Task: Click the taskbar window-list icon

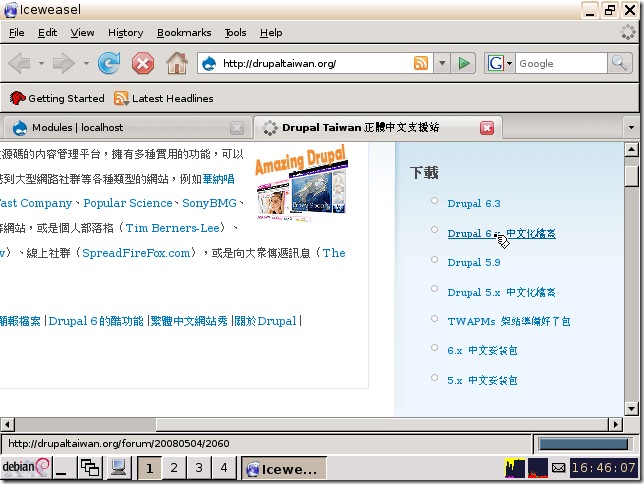Action: pyautogui.click(x=90, y=468)
